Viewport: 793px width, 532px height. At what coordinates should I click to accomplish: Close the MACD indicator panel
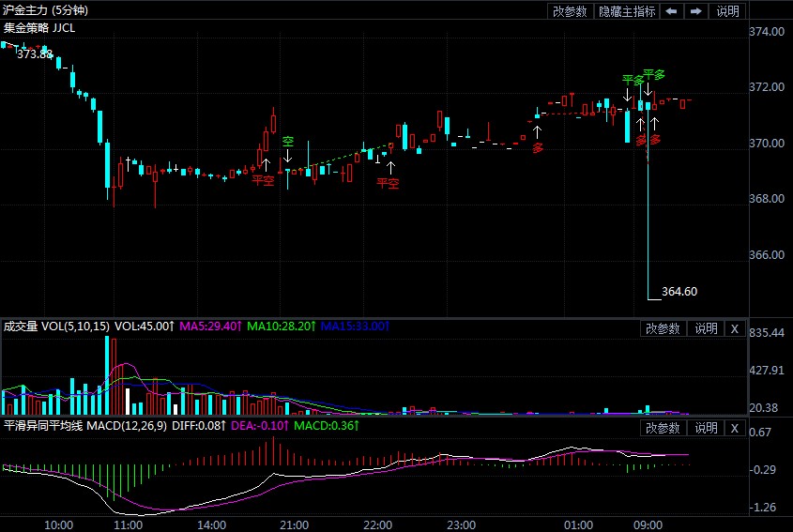(x=734, y=428)
